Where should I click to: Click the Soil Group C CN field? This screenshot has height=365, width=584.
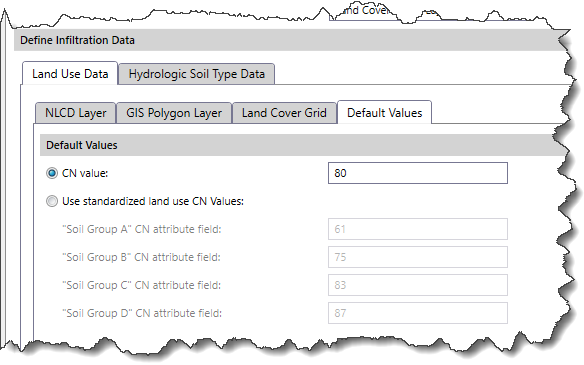(418, 285)
